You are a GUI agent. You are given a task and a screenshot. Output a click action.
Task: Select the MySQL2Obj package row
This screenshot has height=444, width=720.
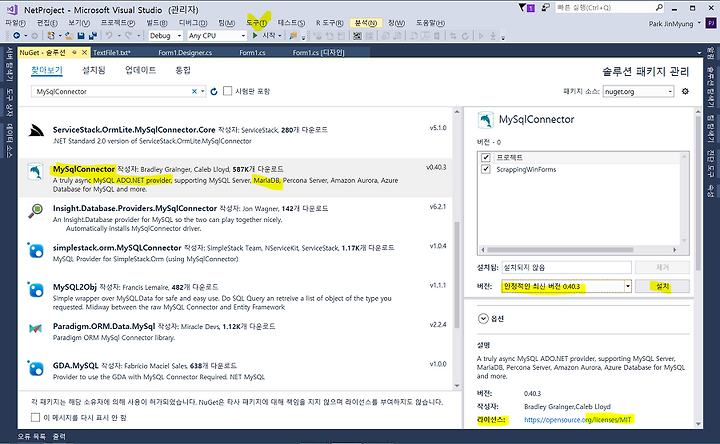click(236, 297)
